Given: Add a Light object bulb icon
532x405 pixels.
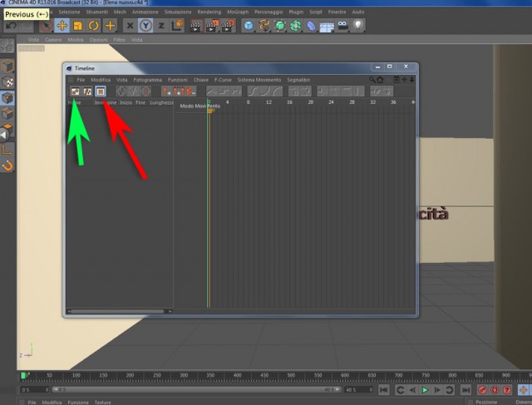Looking at the screenshot, I should [x=358, y=26].
